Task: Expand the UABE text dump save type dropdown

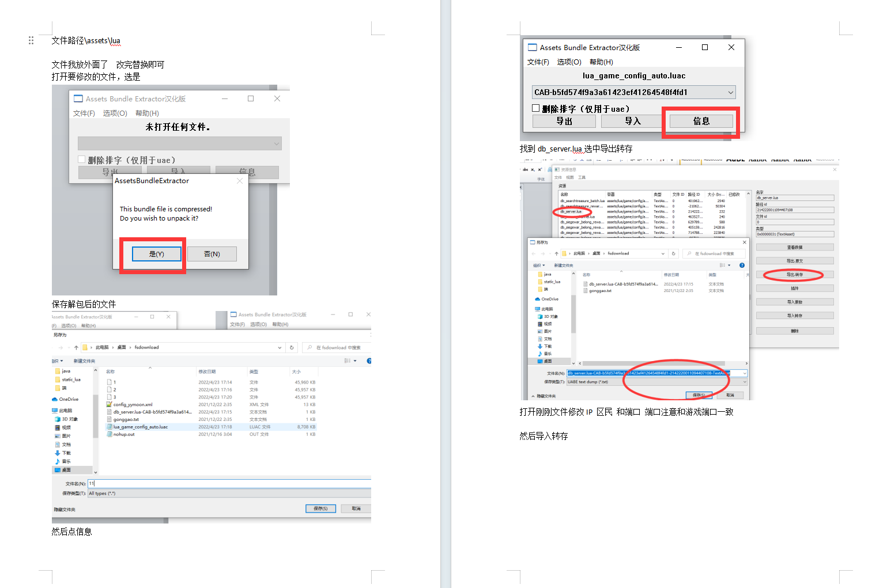Action: (x=744, y=382)
